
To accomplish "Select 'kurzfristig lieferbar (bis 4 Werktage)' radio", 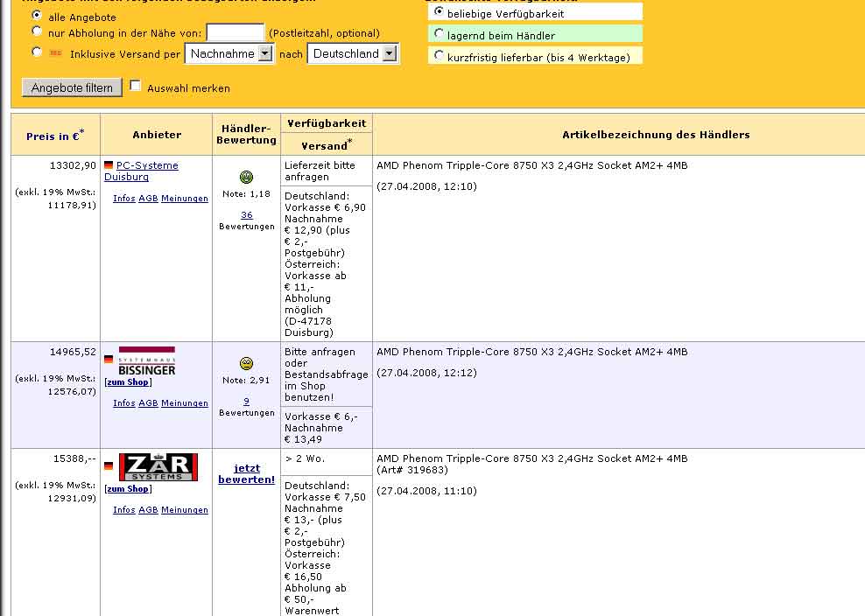I will [439, 55].
